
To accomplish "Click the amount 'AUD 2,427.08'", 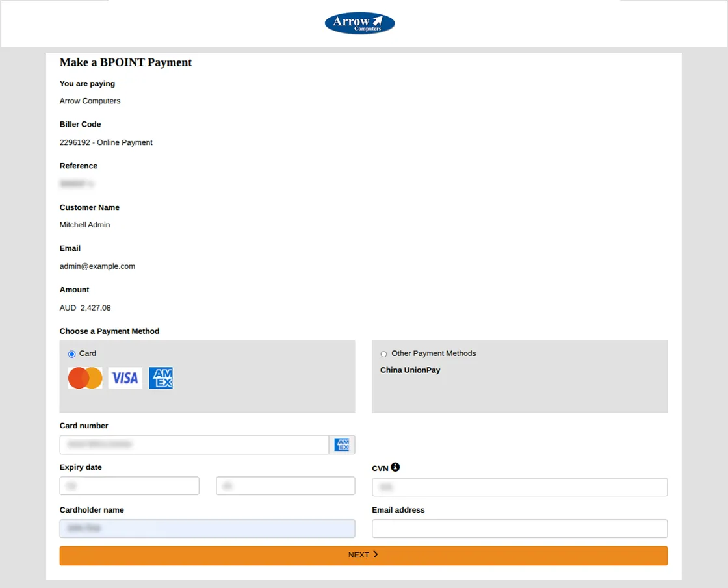I will tap(85, 308).
